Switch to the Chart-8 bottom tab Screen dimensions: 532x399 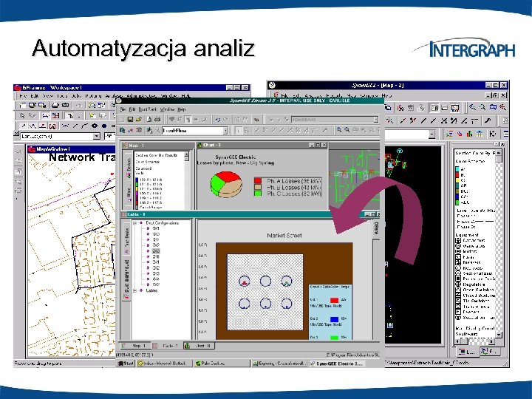click(x=199, y=346)
